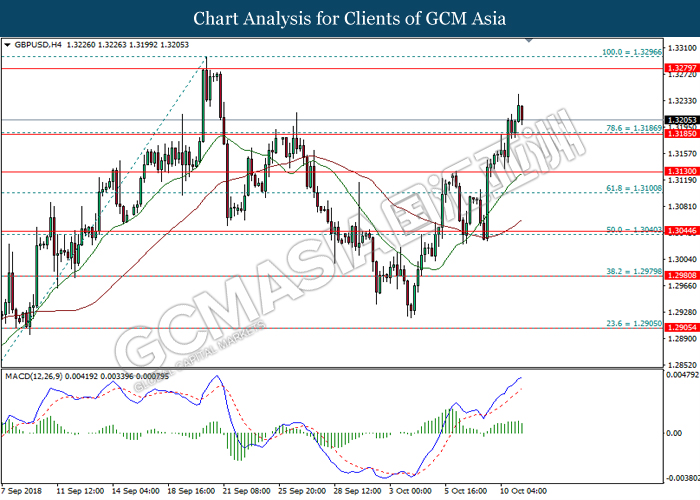The image size is (700, 500).
Task: Click the 1.33100 price scale value
Action: click(682, 48)
